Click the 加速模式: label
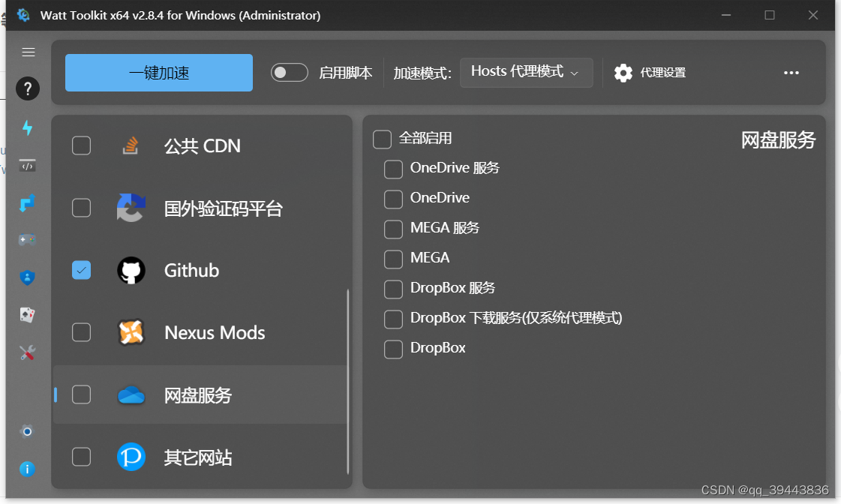841x504 pixels. [x=422, y=73]
